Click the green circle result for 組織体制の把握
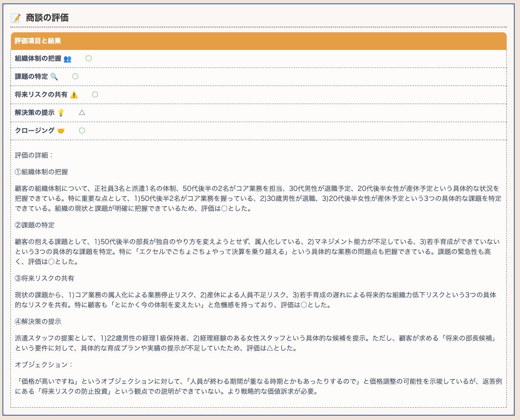This screenshot has height=420, width=520. coord(88,58)
